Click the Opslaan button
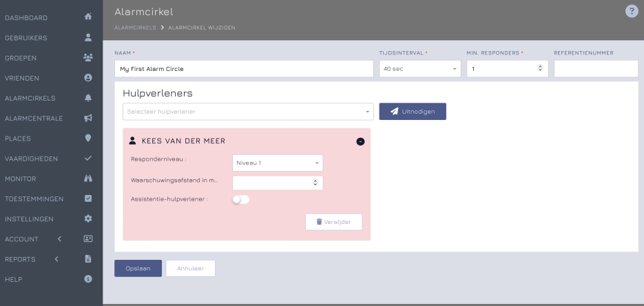Image resolution: width=644 pixels, height=306 pixels. coord(138,268)
